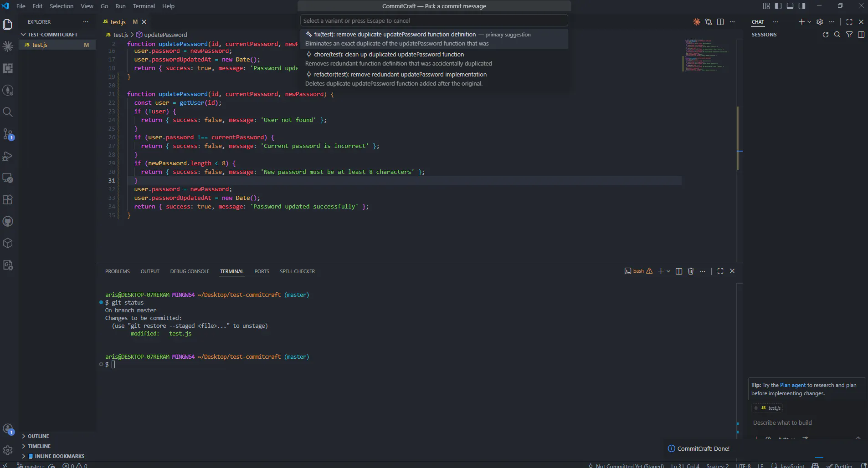The height and width of the screenshot is (468, 868).
Task: Click the orange CommitCraft spark icon in editor toolbar
Action: 697,22
